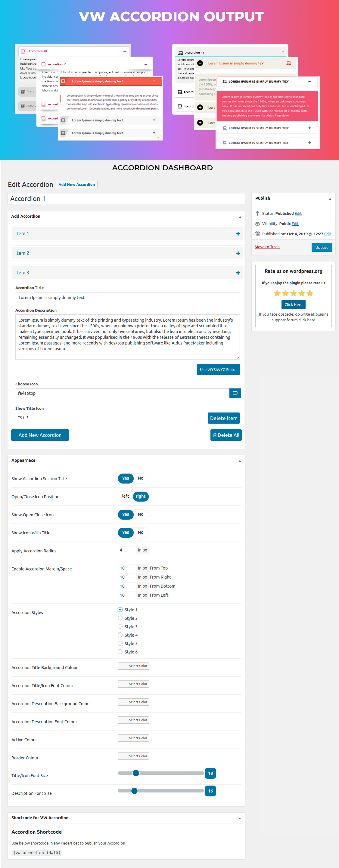Expand Item 1 with its plus icon

pos(238,233)
